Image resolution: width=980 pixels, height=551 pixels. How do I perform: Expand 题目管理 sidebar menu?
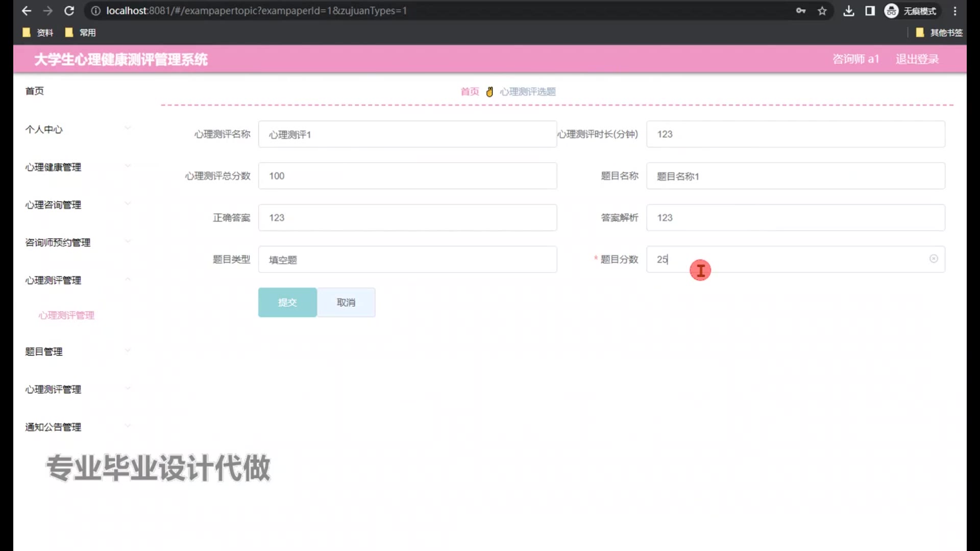point(77,352)
